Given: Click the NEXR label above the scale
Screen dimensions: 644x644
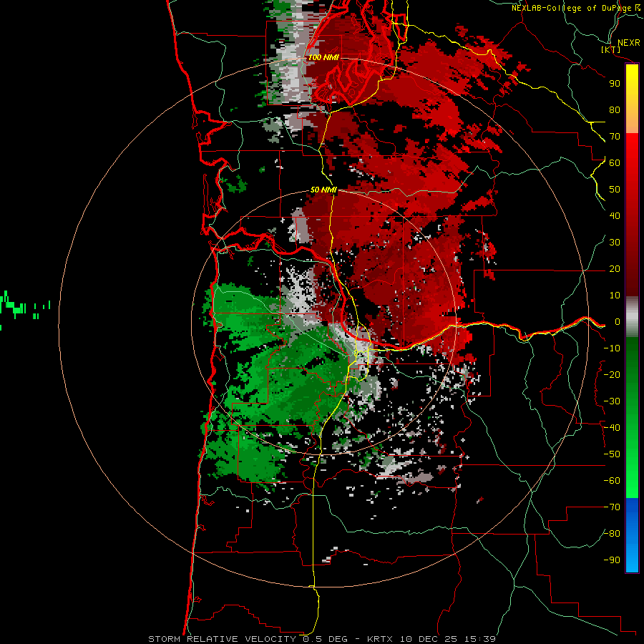Looking at the screenshot, I should 628,43.
